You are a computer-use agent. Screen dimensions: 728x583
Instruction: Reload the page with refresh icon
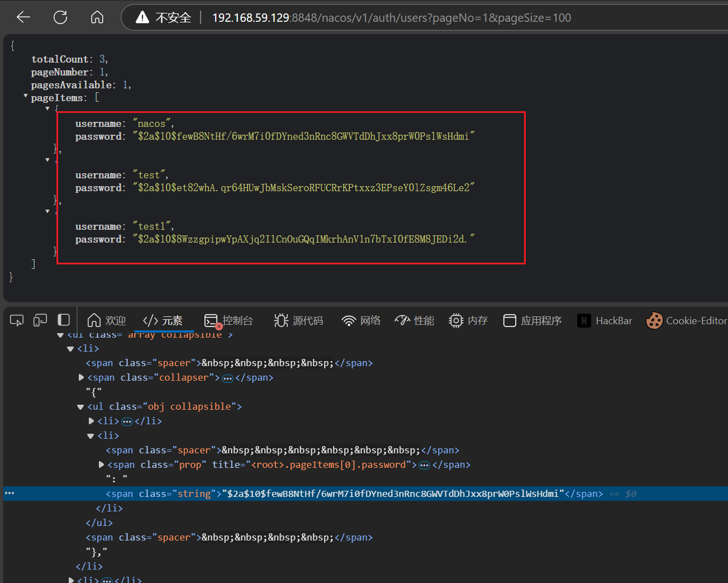(60, 17)
